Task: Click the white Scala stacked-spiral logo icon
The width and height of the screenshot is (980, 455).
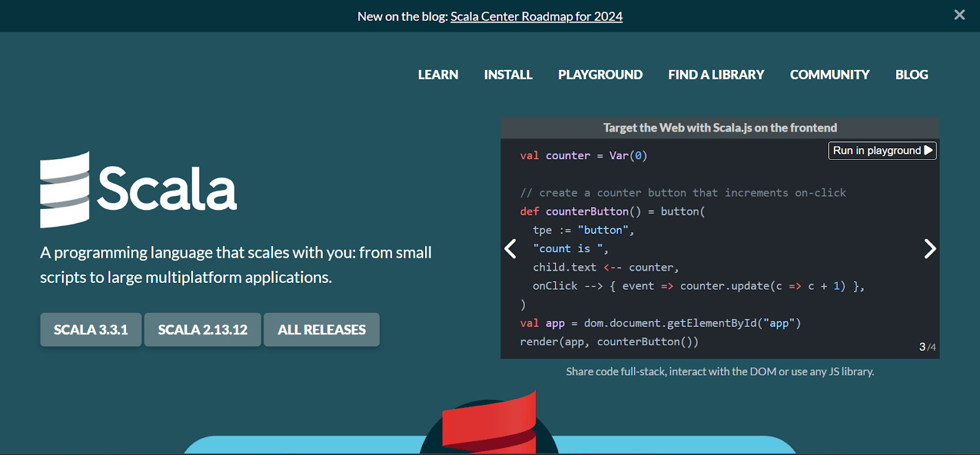Action: (x=65, y=190)
